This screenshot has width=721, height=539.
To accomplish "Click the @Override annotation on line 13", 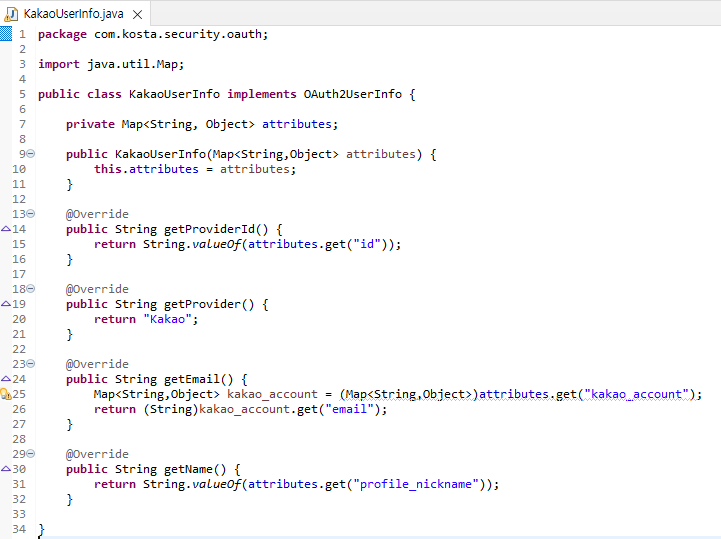I will (97, 214).
